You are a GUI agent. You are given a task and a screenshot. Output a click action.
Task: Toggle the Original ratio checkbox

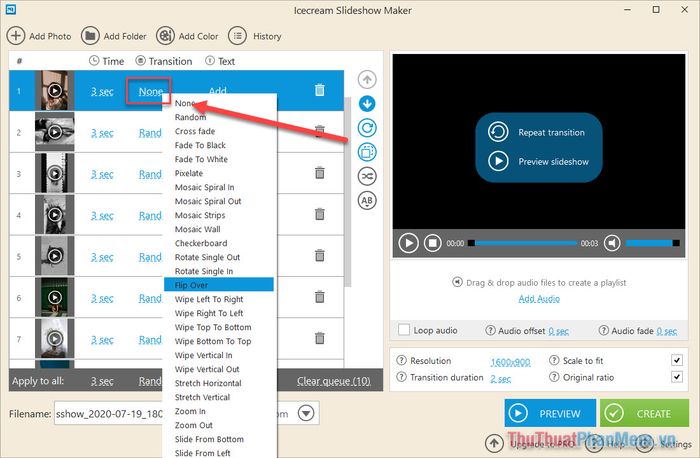pos(677,377)
